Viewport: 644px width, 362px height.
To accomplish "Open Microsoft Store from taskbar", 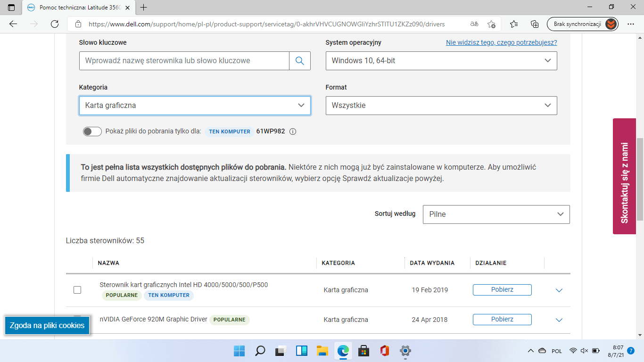I will pos(363,351).
